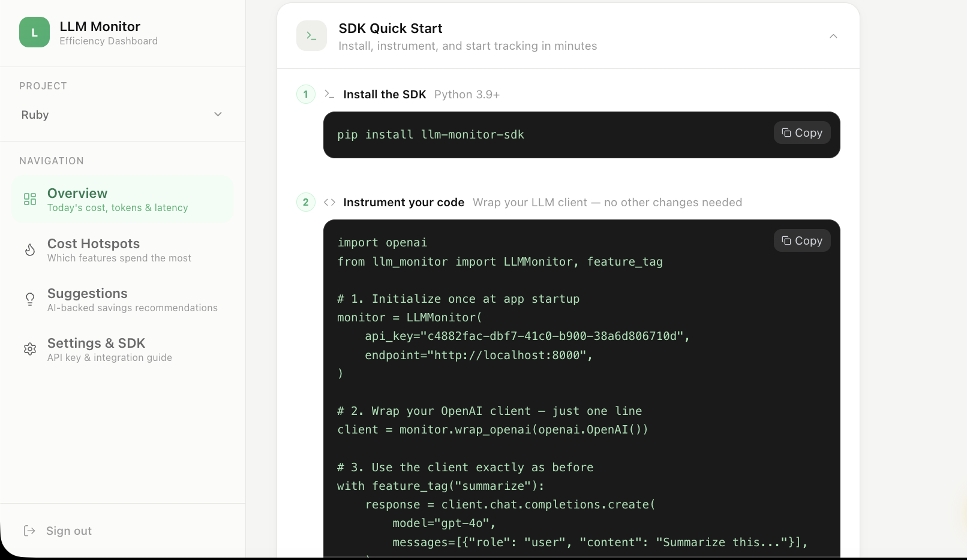
Task: Click the step 2 number badge
Action: coord(306,202)
